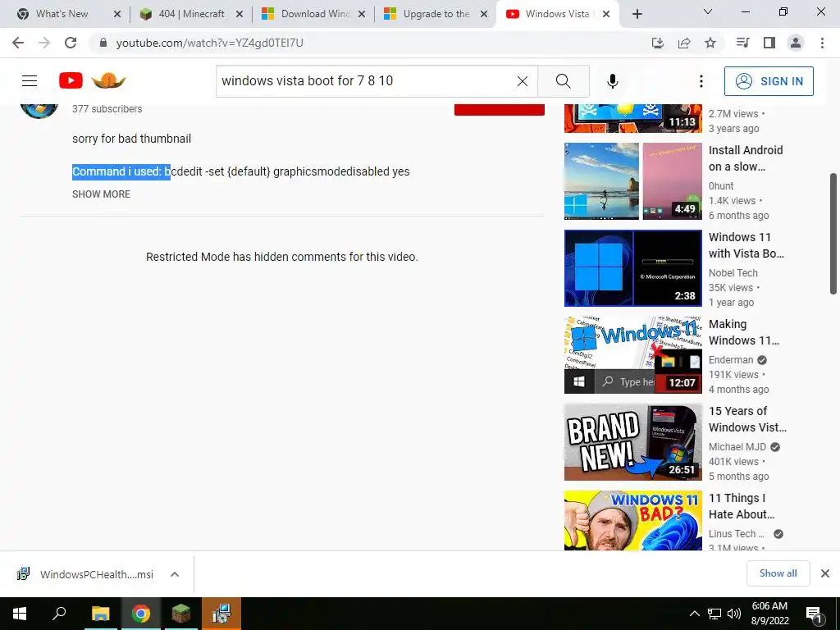Switch to the What's New tab
This screenshot has width=840, height=630.
62,14
